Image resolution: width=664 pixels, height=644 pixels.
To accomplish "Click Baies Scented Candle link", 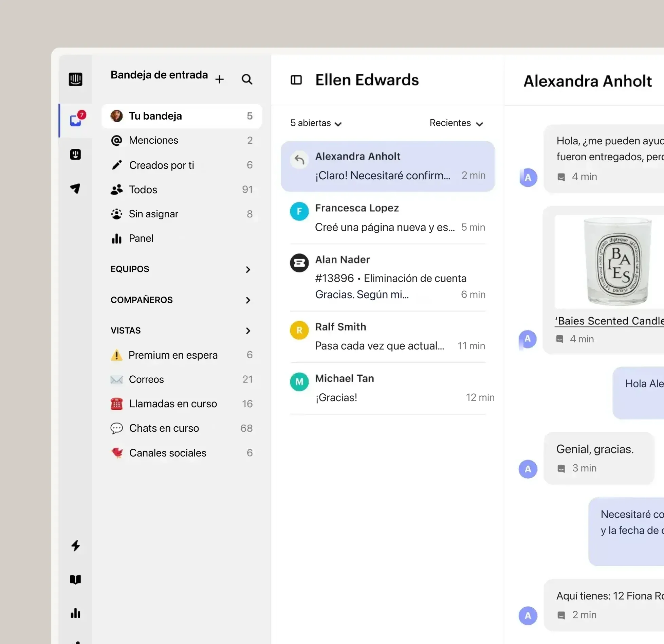I will [x=609, y=321].
